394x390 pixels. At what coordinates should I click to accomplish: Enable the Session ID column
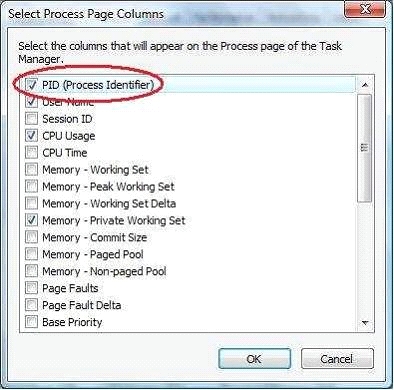point(32,119)
